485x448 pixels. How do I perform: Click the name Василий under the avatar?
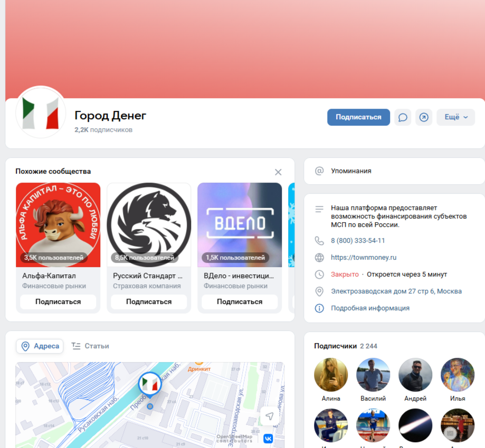click(x=373, y=398)
